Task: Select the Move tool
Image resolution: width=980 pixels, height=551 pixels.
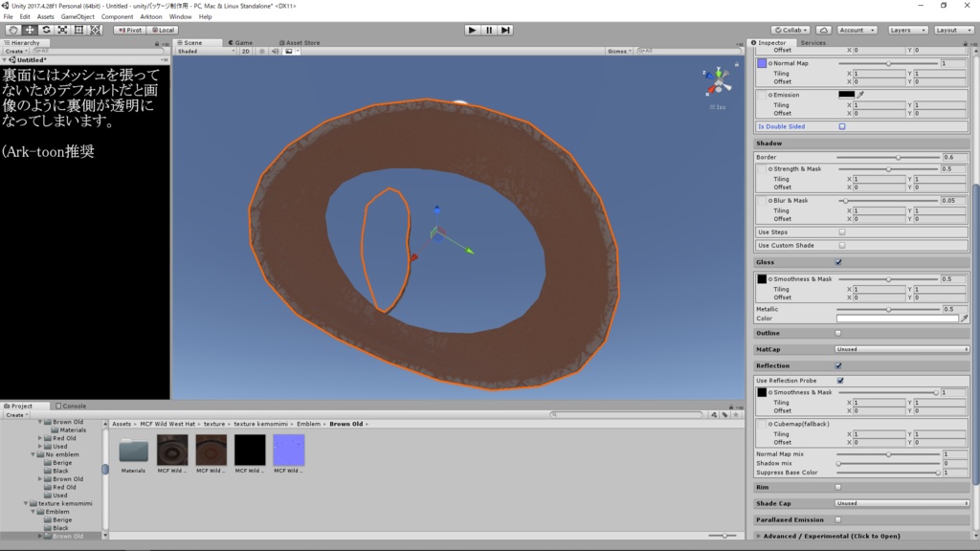Action: pos(30,30)
